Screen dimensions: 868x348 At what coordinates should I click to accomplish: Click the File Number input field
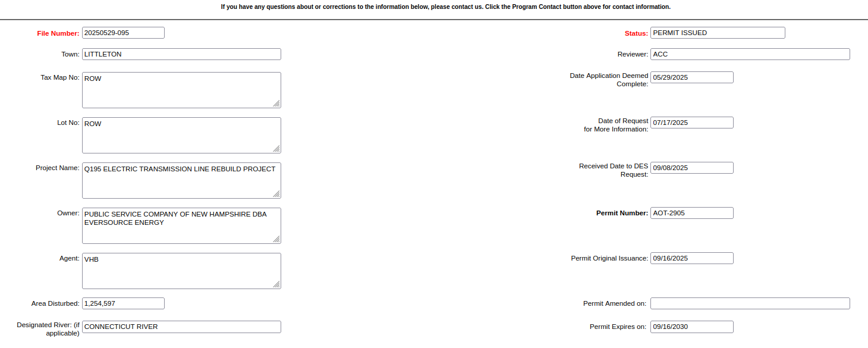123,33
